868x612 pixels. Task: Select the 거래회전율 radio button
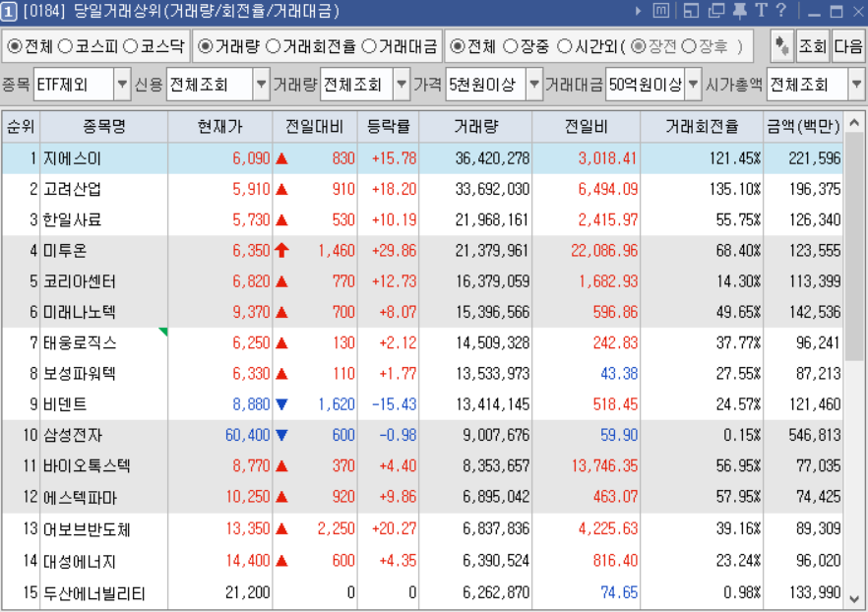(273, 46)
